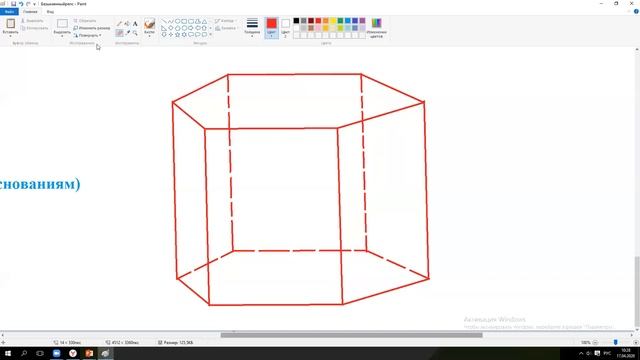This screenshot has width=640, height=360.
Task: Select the Pencil tool
Action: click(x=120, y=24)
